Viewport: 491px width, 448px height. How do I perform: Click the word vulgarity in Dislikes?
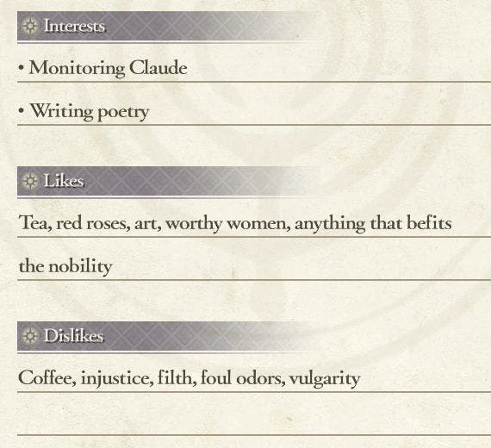point(325,379)
